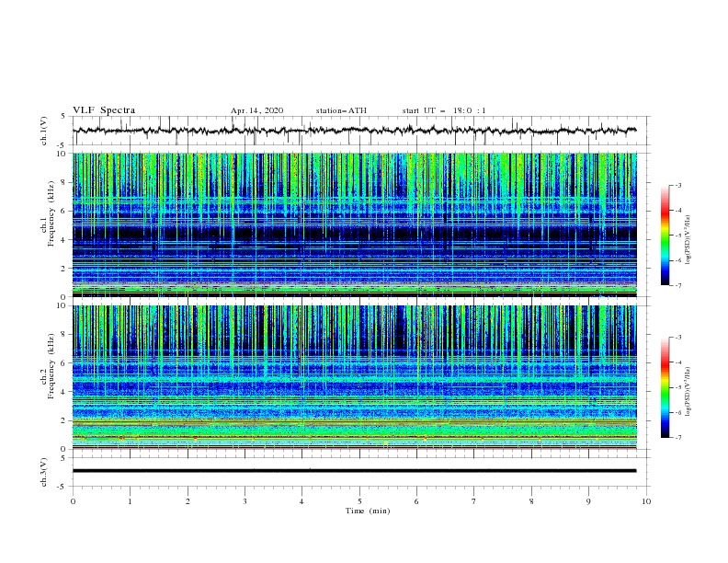Click time axis tick label "8"
The width and height of the screenshot is (728, 563).
(531, 501)
